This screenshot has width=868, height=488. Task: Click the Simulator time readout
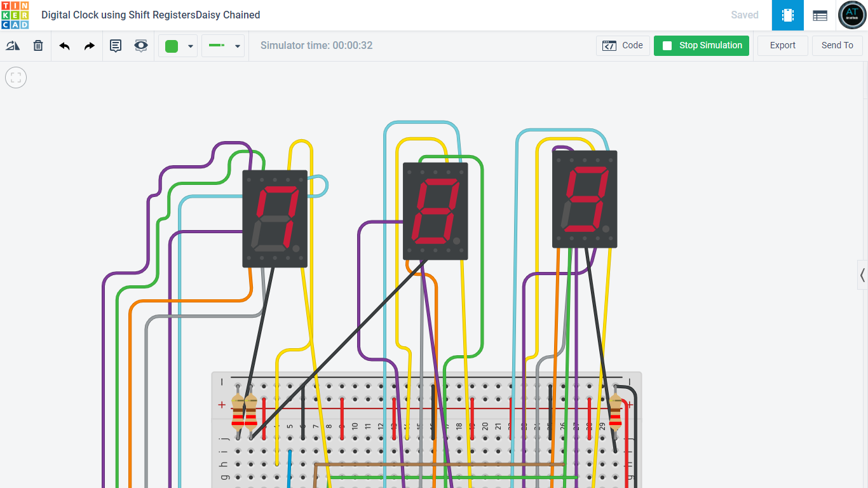(x=316, y=46)
